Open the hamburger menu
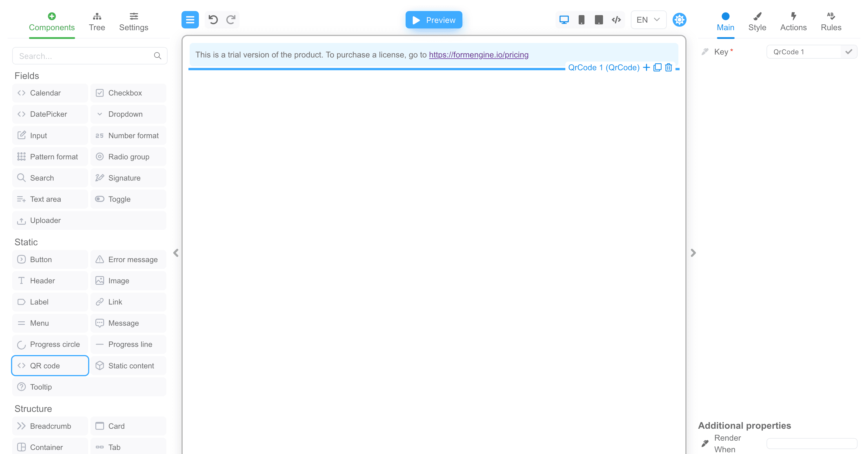 tap(190, 19)
